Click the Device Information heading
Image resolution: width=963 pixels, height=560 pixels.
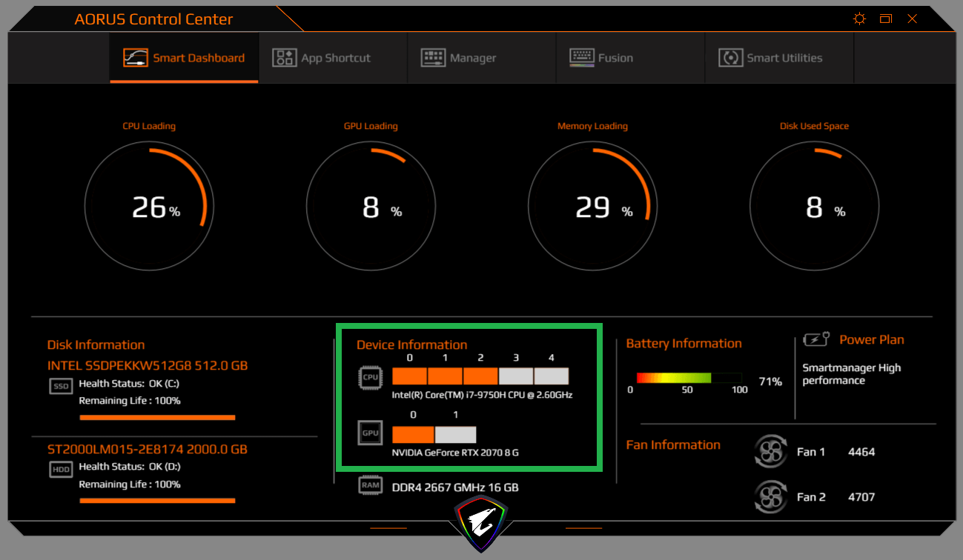[412, 344]
